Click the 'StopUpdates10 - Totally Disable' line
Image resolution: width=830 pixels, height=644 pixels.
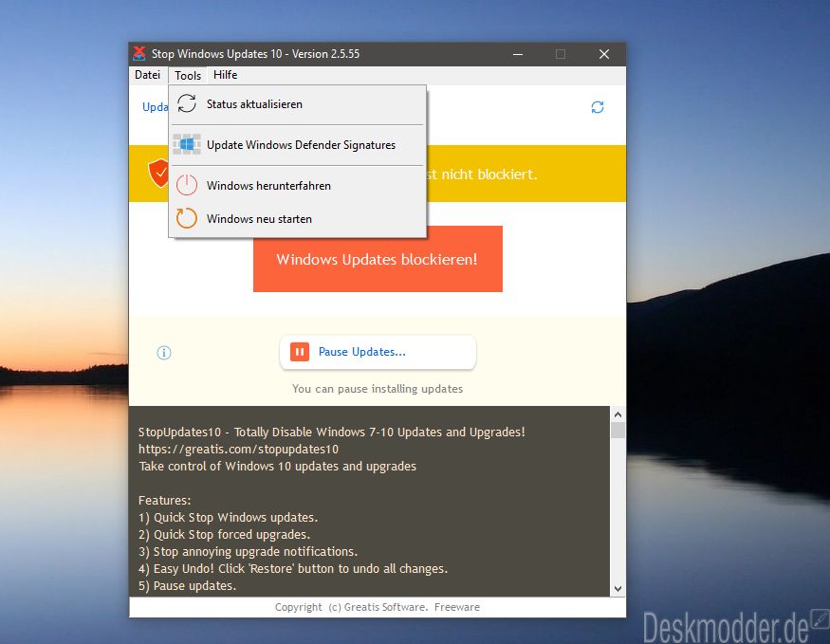pyautogui.click(x=332, y=432)
